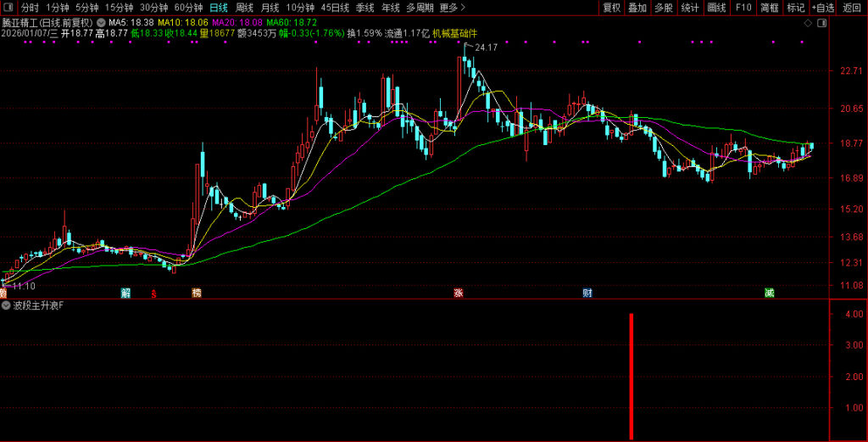Viewport: 868px width, 442px height.
Task: Click the '涨' event marker icon
Action: (458, 294)
